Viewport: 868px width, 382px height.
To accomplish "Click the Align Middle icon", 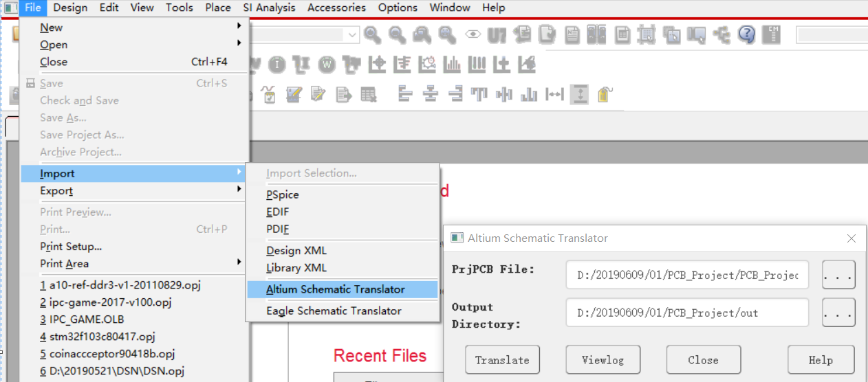I will coord(504,94).
